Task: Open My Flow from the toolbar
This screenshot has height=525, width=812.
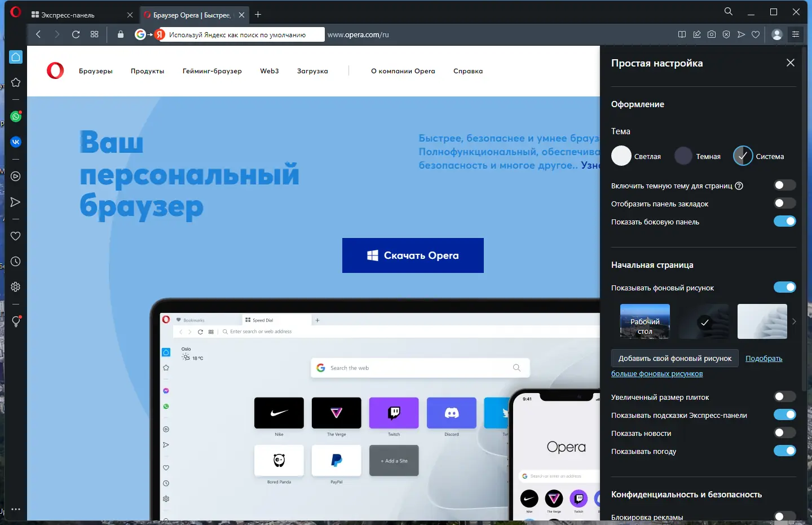Action: (x=742, y=34)
